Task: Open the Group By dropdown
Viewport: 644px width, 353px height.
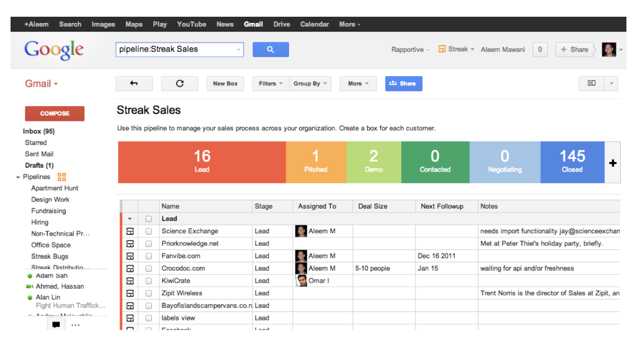Action: coord(310,84)
